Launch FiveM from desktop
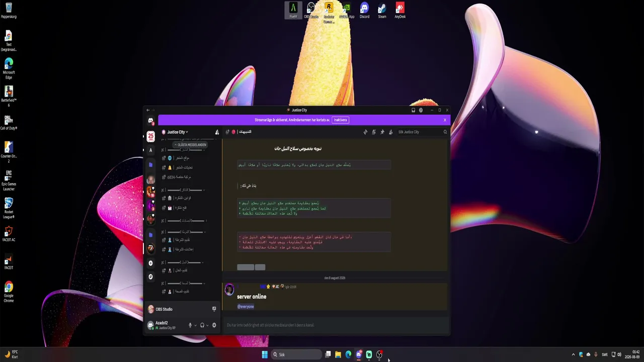The height and width of the screenshot is (362, 644). (x=293, y=10)
